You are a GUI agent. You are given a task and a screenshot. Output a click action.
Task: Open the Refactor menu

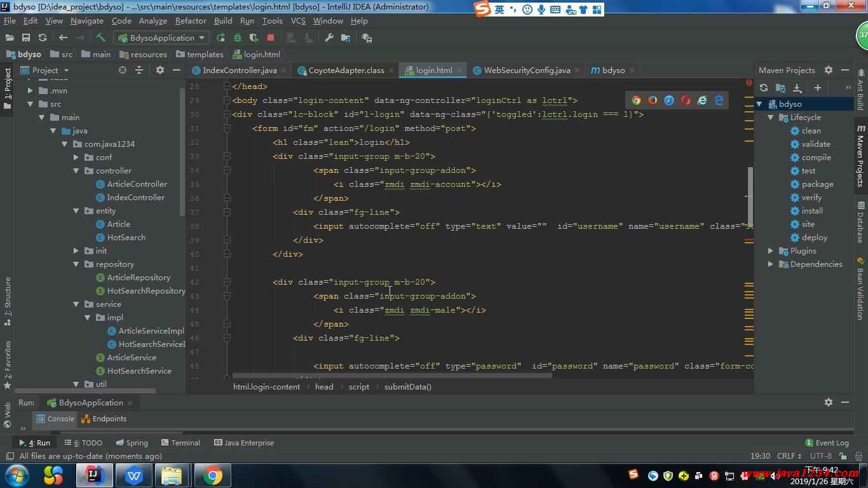coord(191,21)
